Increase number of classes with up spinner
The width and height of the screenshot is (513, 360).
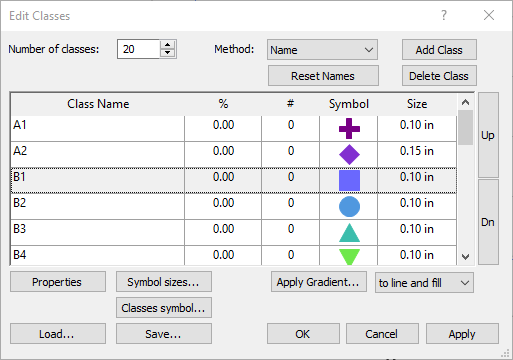click(x=168, y=45)
